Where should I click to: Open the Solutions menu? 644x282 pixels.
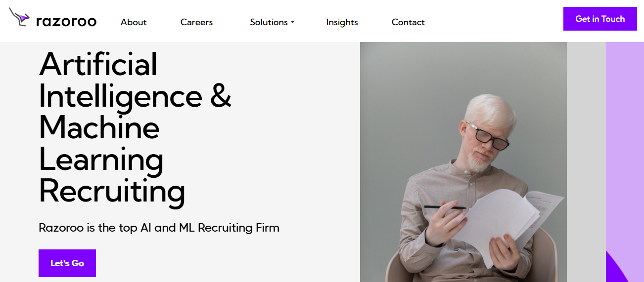click(x=269, y=22)
